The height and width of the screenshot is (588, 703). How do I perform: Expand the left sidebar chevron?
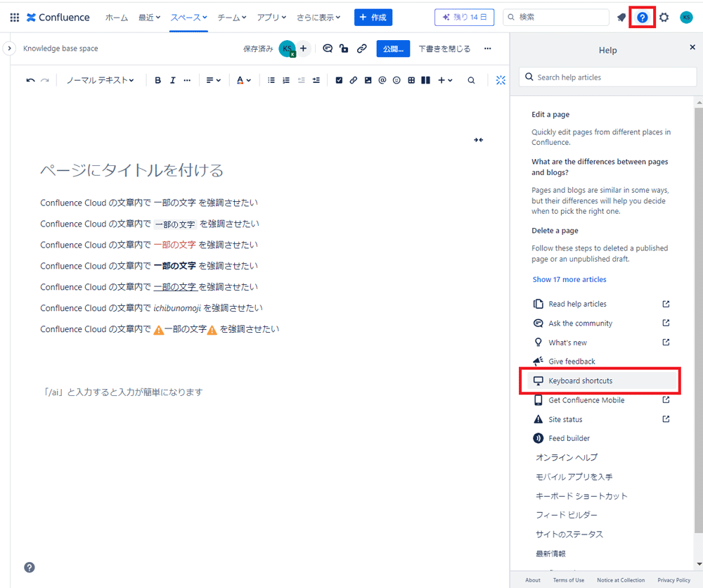[9, 49]
